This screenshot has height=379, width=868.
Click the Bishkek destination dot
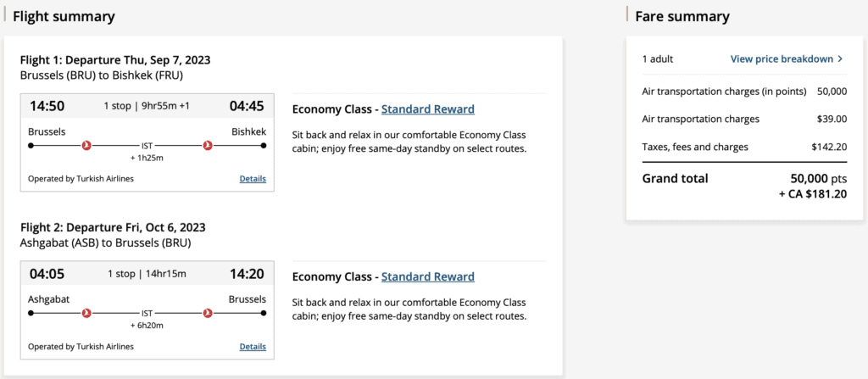tap(263, 146)
